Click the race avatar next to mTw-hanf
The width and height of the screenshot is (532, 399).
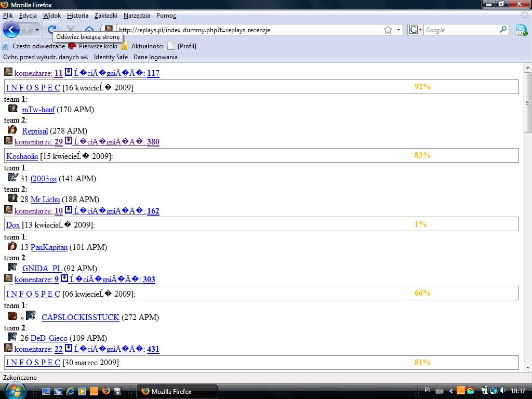tap(13, 109)
